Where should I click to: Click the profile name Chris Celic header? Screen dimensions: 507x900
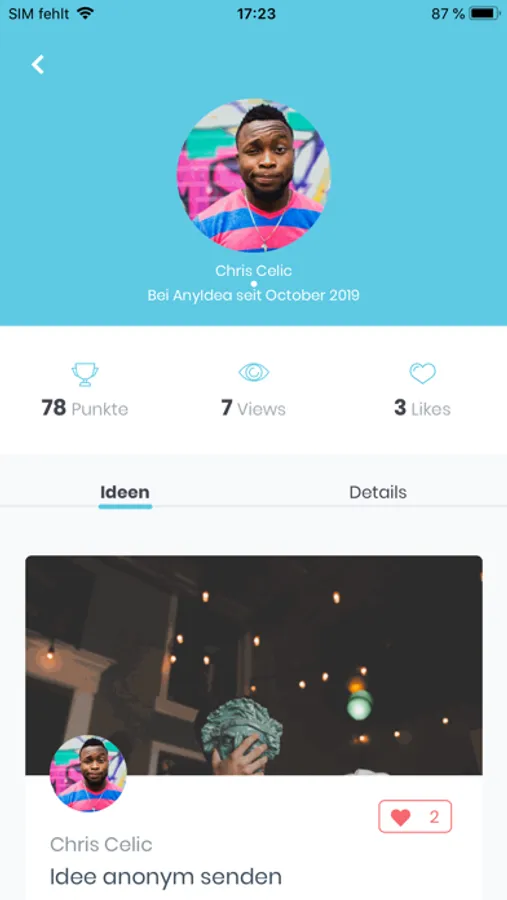[x=254, y=270]
